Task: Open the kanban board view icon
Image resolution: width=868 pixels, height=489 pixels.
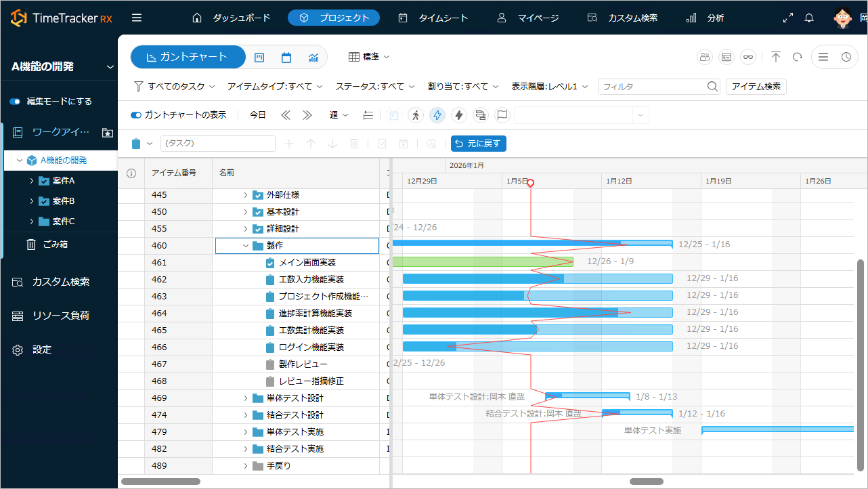Action: (259, 58)
